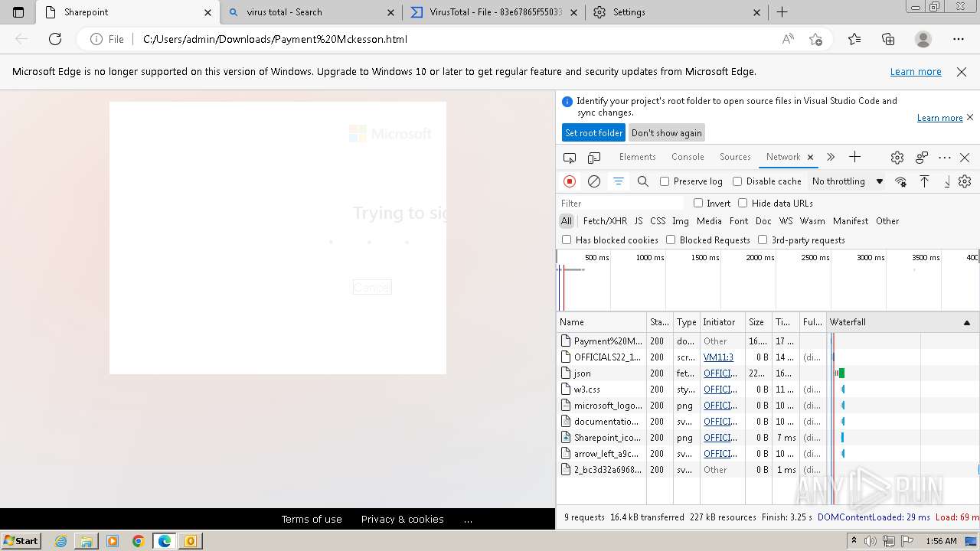
Task: Open DevTools settings gear
Action: pyautogui.click(x=897, y=158)
